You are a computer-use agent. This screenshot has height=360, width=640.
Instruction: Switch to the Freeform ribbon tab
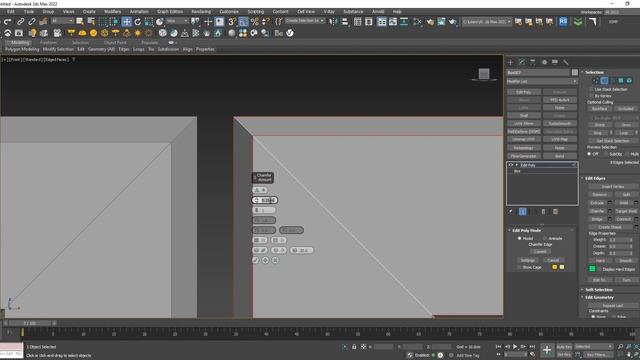48,42
